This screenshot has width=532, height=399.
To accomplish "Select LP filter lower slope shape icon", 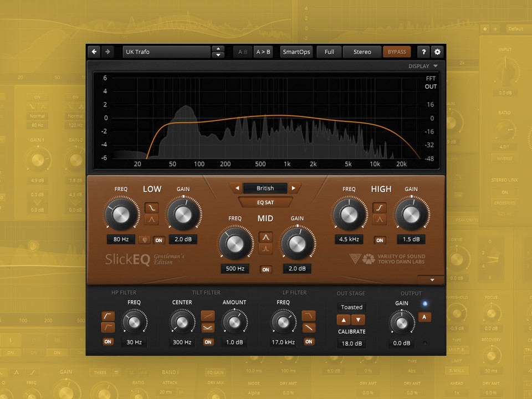I will click(309, 328).
